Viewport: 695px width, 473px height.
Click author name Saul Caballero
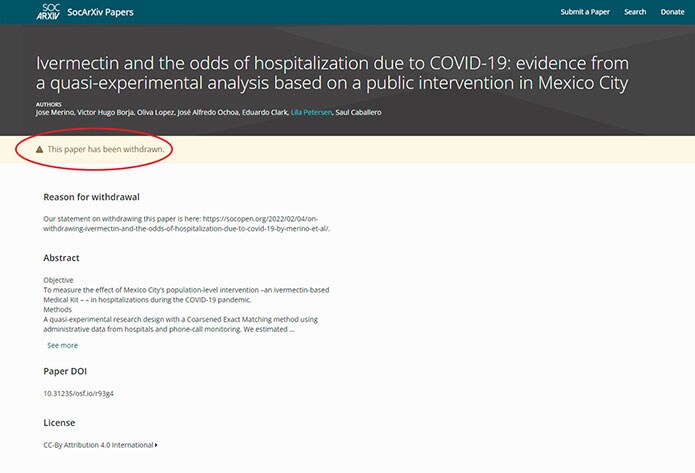[x=358, y=113]
